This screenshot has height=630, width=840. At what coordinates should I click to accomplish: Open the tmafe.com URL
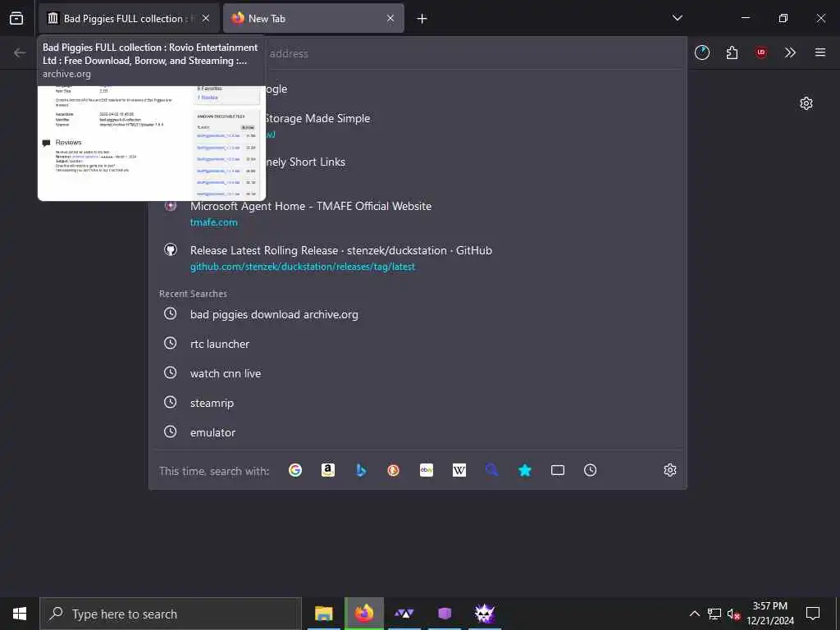(x=214, y=222)
